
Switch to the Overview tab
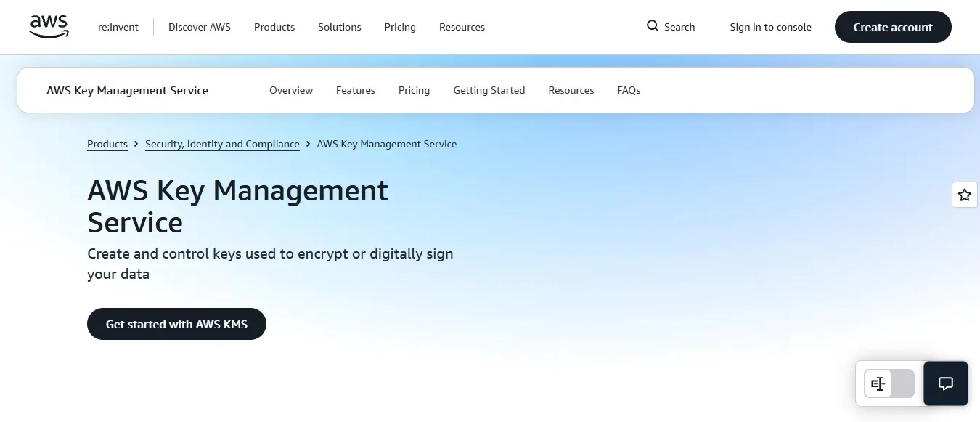[x=291, y=90]
